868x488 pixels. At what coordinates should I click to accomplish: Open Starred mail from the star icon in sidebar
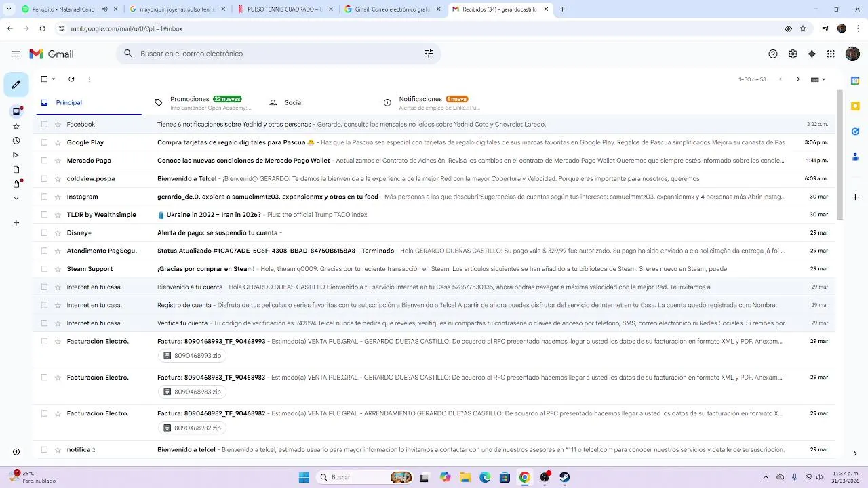tap(16, 126)
